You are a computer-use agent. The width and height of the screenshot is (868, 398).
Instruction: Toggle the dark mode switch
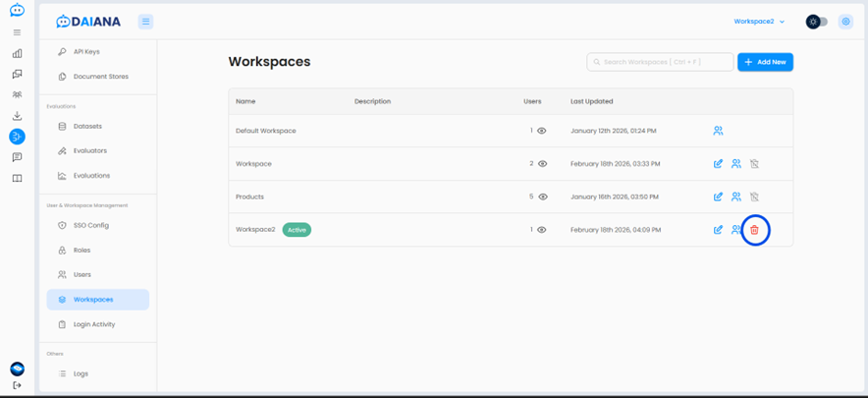click(x=817, y=22)
